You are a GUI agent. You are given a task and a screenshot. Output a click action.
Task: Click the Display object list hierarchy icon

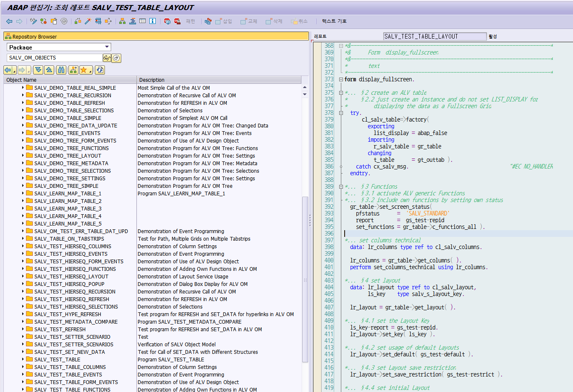point(122,21)
